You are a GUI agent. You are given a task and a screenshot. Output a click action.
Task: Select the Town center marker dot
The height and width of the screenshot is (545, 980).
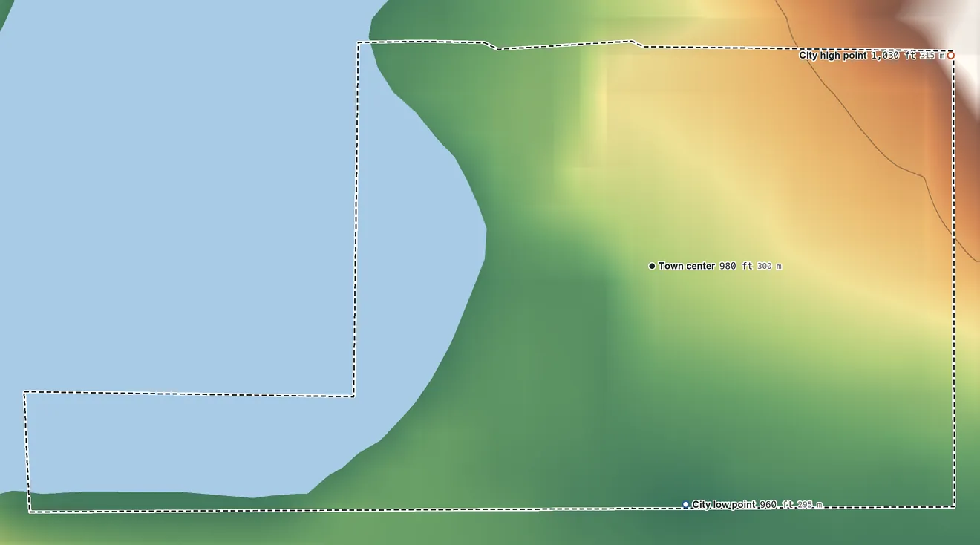click(x=652, y=266)
